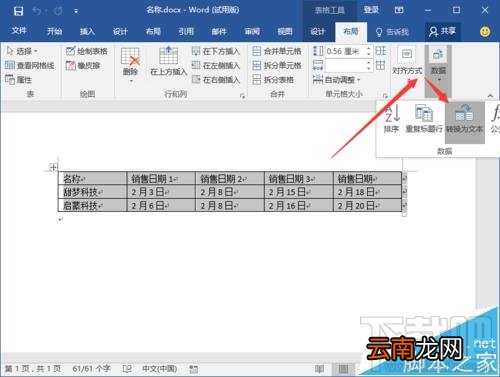Screen dimensions: 500x377
Task: Open the 删除 table dropdown
Action: coord(130,65)
